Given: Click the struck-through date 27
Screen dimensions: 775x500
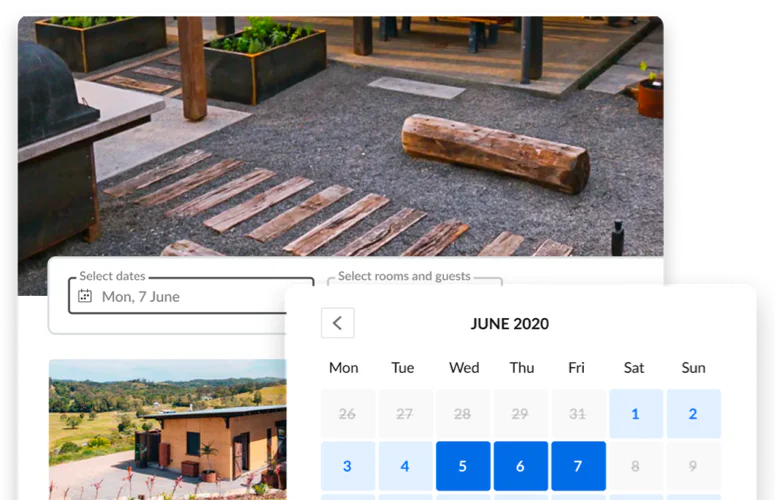Looking at the screenshot, I should (x=405, y=414).
